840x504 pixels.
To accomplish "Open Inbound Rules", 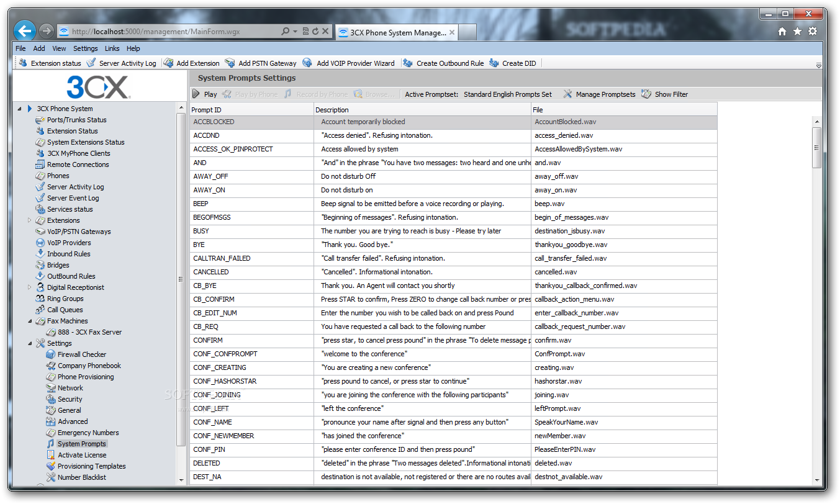I will (68, 254).
